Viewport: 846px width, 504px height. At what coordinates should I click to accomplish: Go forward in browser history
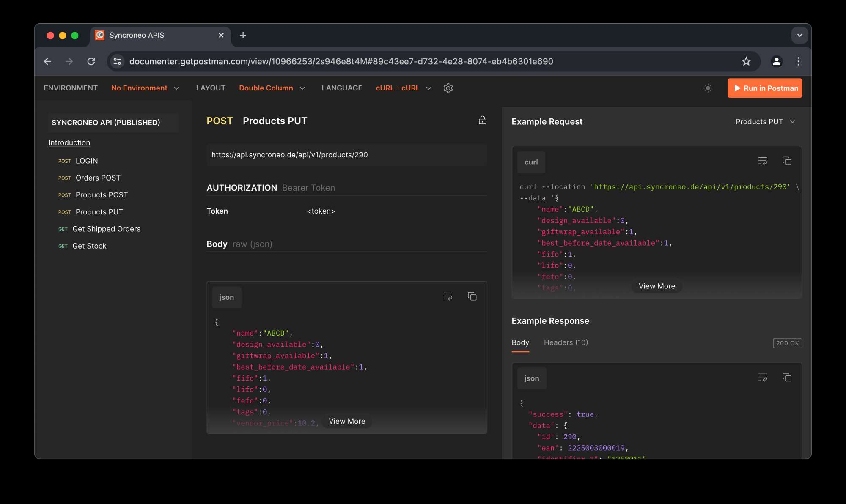pos(69,61)
